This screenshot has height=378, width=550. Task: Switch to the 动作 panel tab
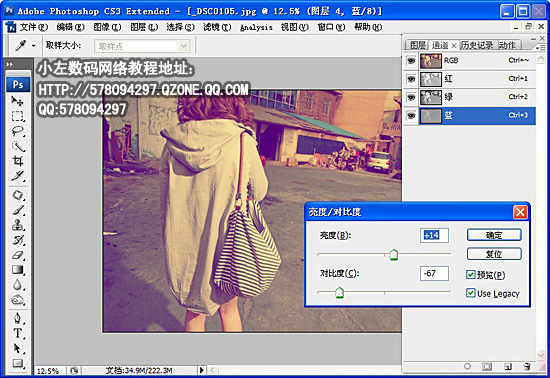(507, 45)
